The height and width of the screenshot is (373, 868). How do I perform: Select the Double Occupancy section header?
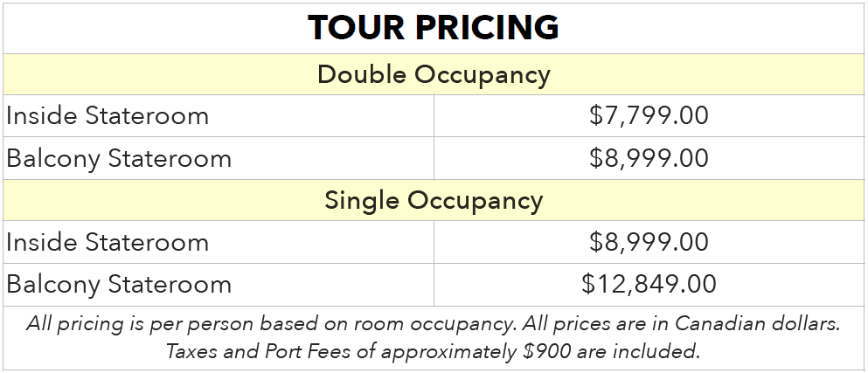[x=434, y=74]
